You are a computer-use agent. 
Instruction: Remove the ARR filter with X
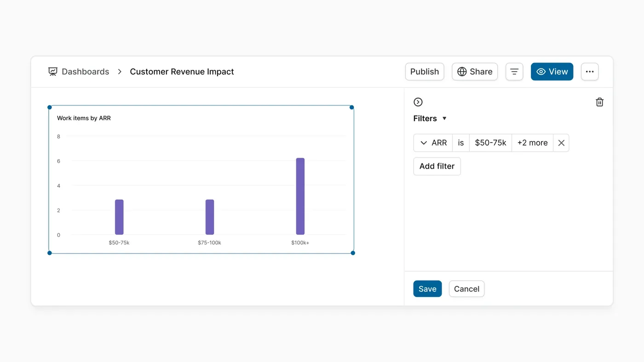(x=561, y=143)
